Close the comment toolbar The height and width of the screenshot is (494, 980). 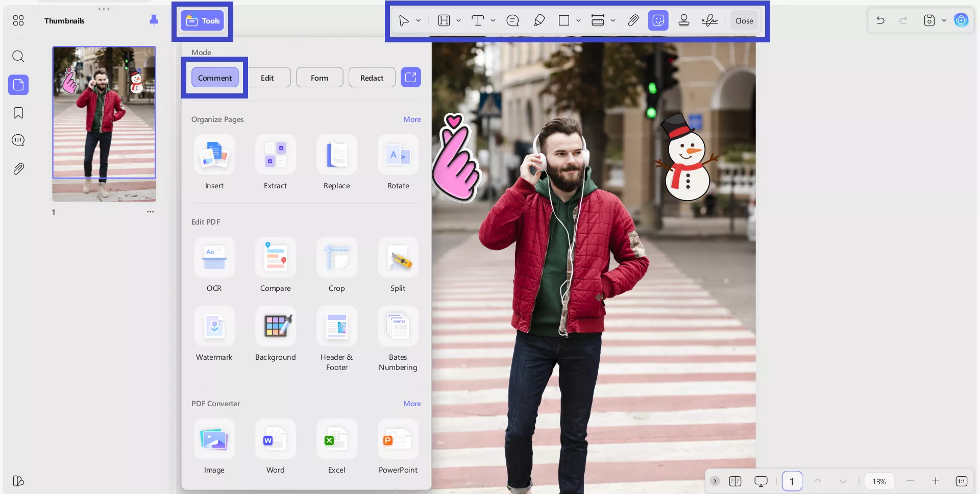744,21
